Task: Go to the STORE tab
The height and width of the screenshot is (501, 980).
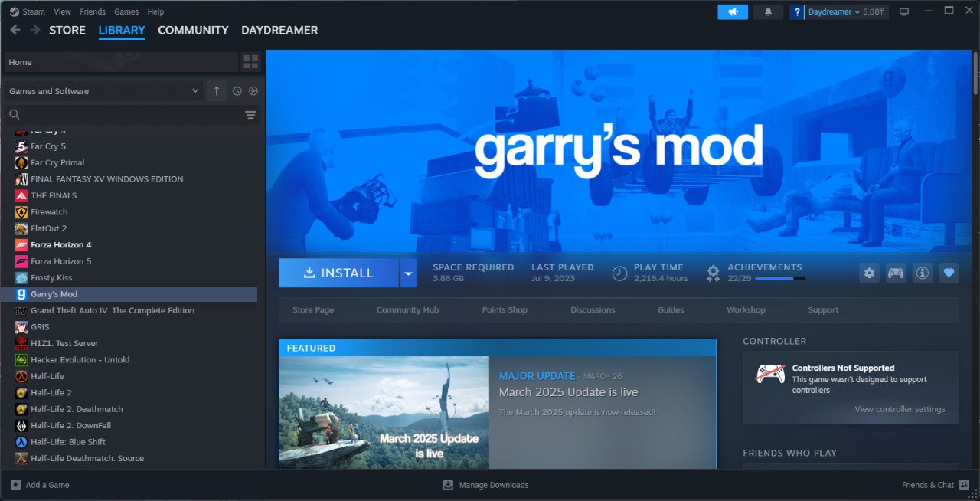Action: pos(67,31)
